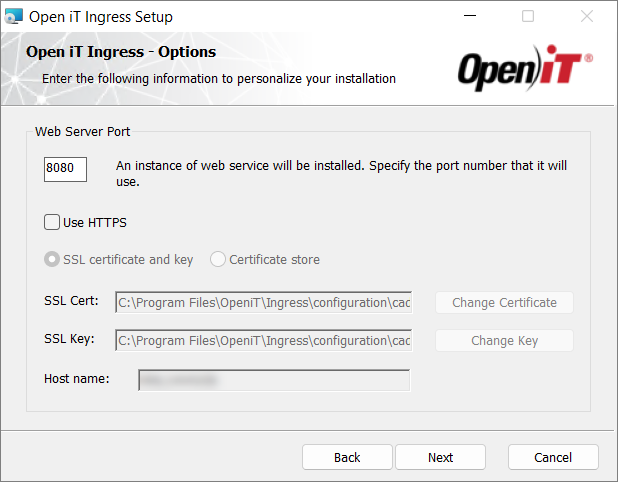Click the 'SSL Cert:' label
This screenshot has height=482, width=618.
point(71,301)
